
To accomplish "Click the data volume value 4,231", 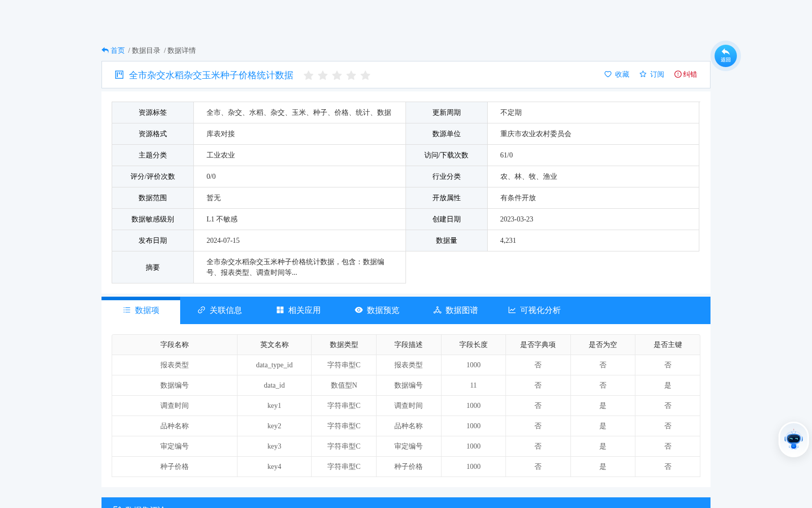I will (508, 240).
